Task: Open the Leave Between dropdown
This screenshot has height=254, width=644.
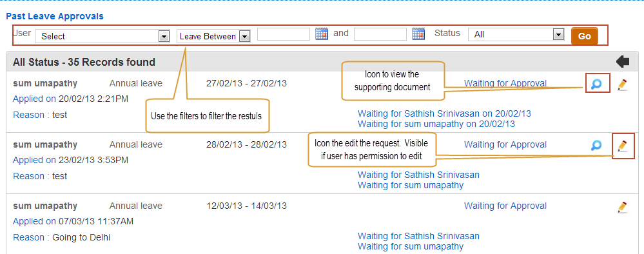Action: [213, 36]
